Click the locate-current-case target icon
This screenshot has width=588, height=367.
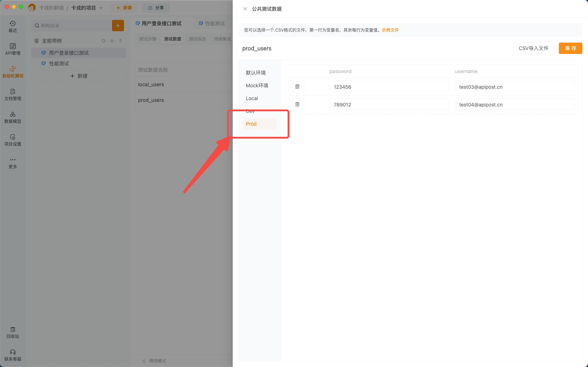click(x=112, y=41)
